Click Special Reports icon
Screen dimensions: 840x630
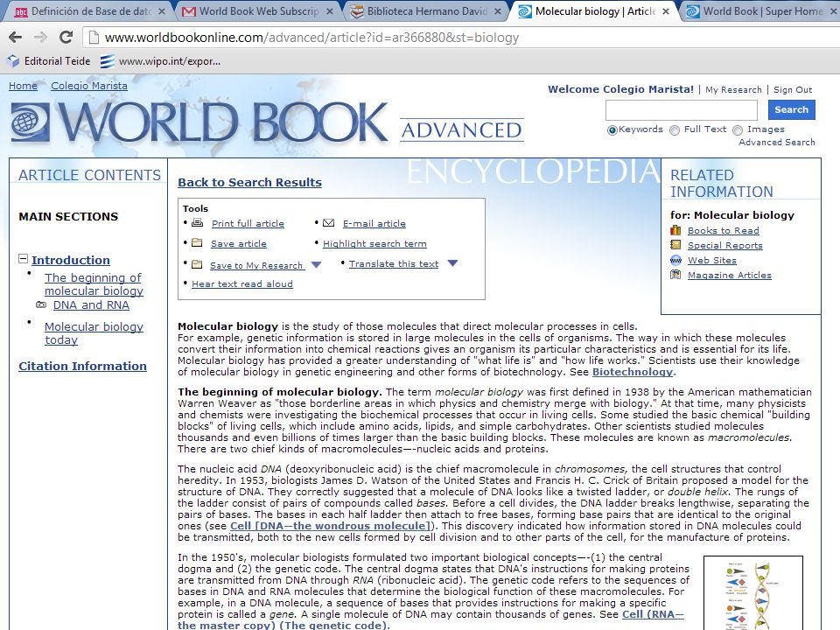(676, 245)
